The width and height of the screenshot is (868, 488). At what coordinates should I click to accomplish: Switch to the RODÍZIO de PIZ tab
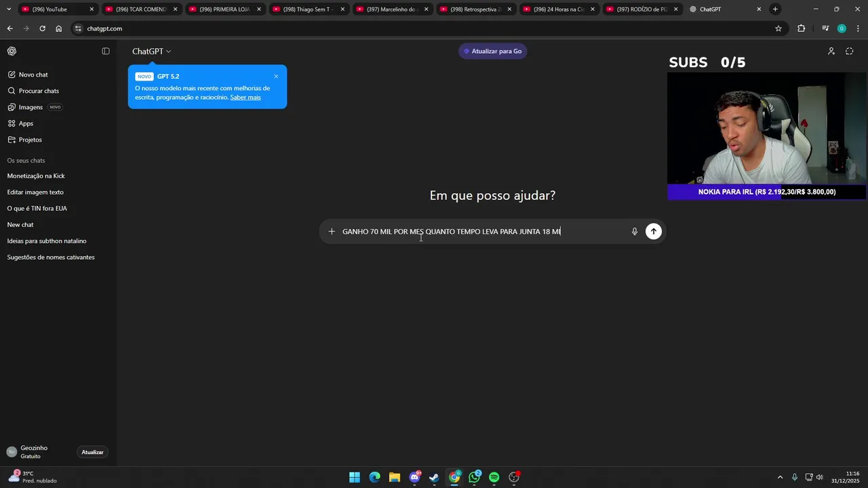642,9
